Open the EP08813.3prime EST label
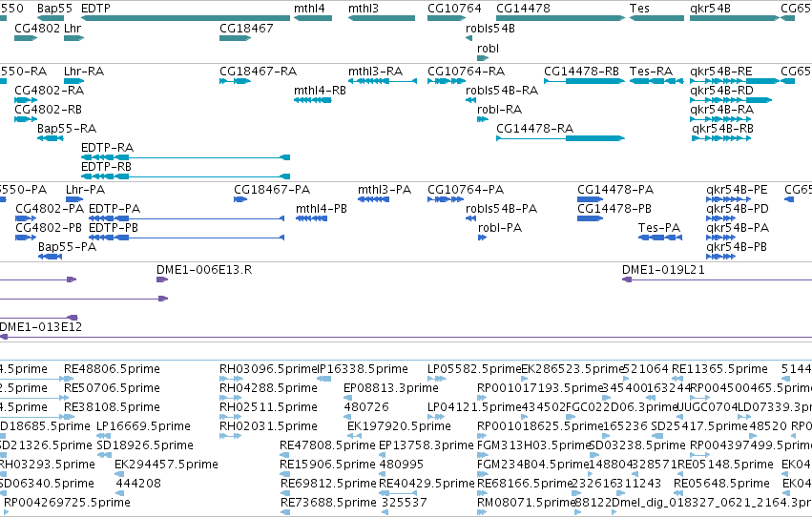This screenshot has width=812, height=517. coord(391,388)
